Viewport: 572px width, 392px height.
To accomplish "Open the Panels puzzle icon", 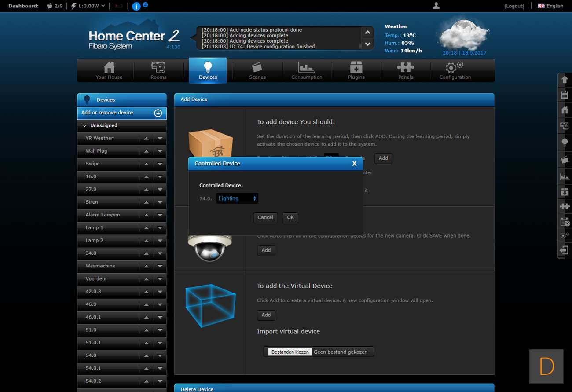I will click(405, 70).
